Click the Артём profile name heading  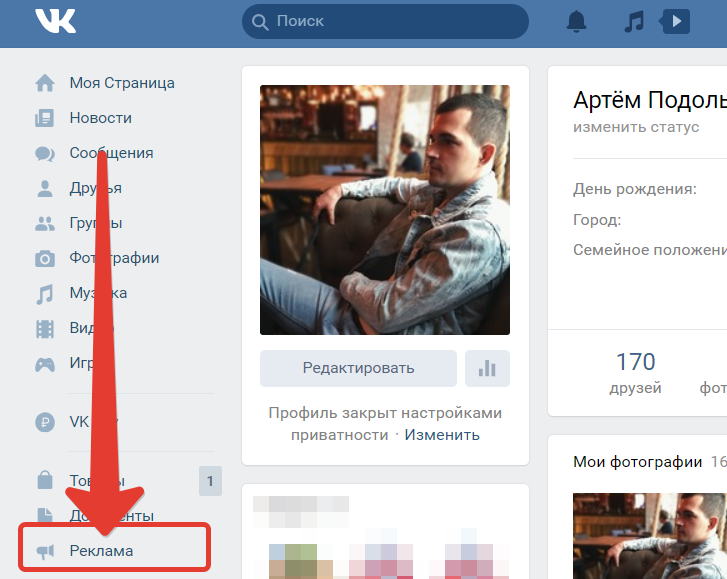[x=650, y=100]
